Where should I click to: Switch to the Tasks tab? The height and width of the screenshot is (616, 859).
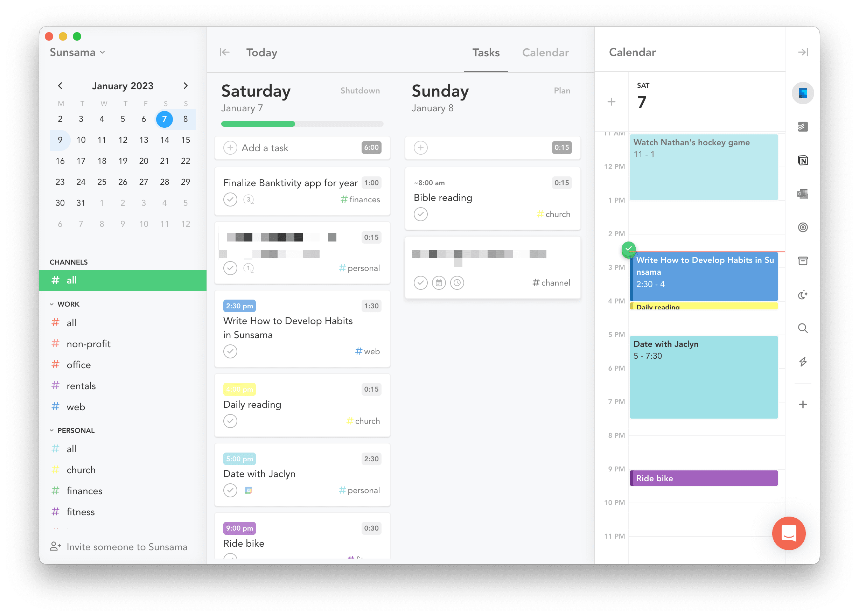pyautogui.click(x=486, y=52)
